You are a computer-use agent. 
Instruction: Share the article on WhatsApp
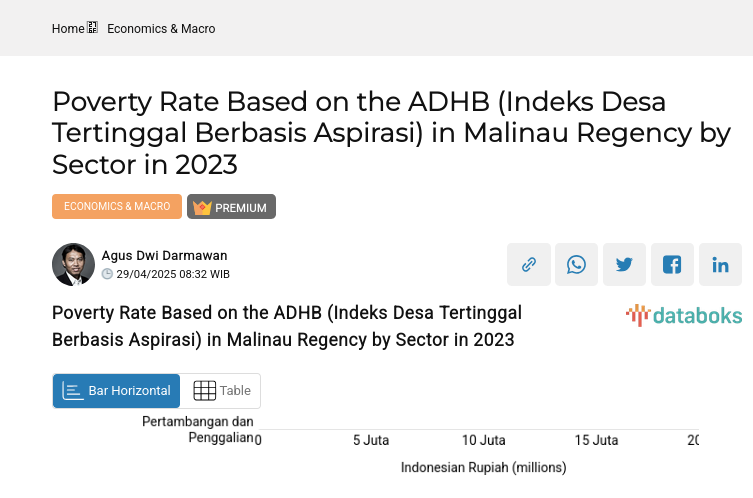[x=576, y=264]
